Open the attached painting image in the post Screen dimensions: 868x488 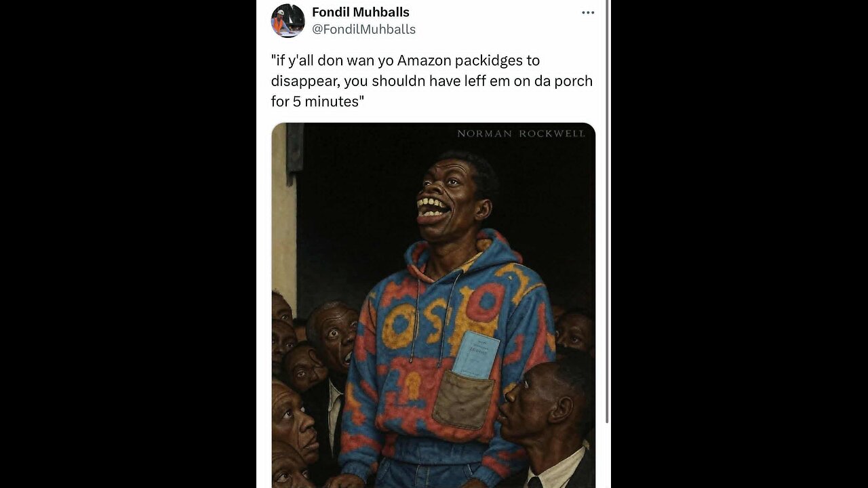[433, 305]
